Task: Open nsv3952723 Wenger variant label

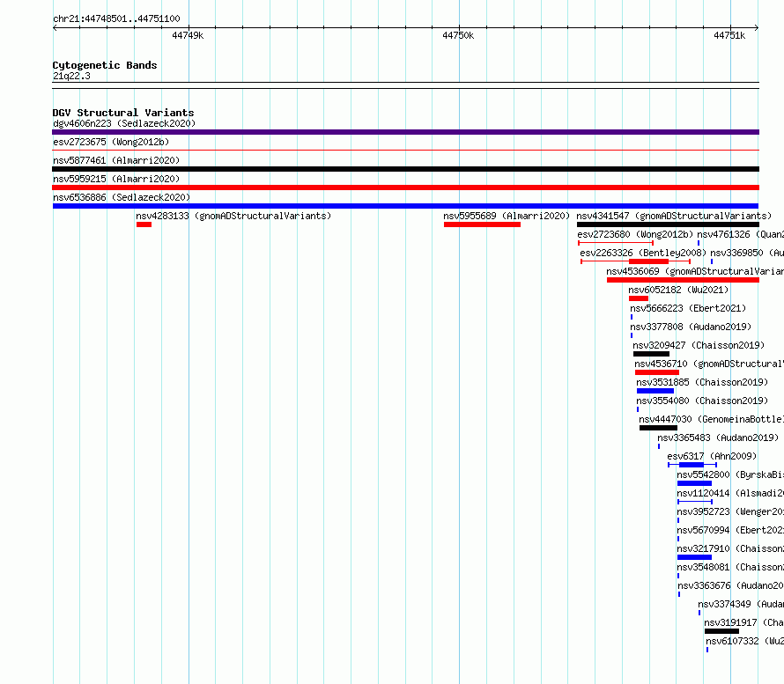Action: [x=730, y=511]
